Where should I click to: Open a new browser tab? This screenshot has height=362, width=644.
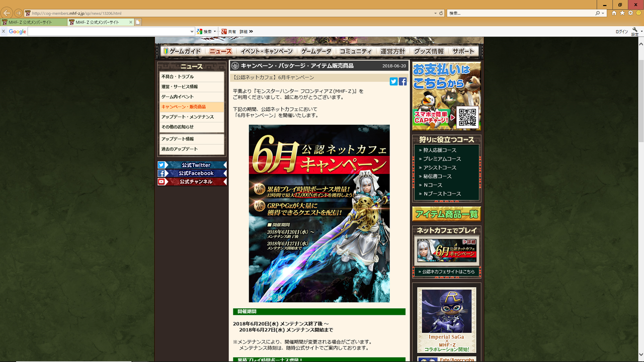pos(138,22)
